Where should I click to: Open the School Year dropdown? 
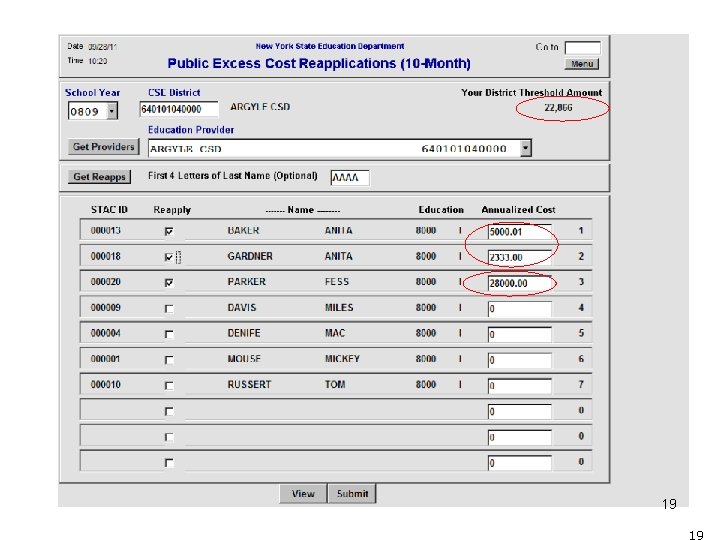point(112,111)
